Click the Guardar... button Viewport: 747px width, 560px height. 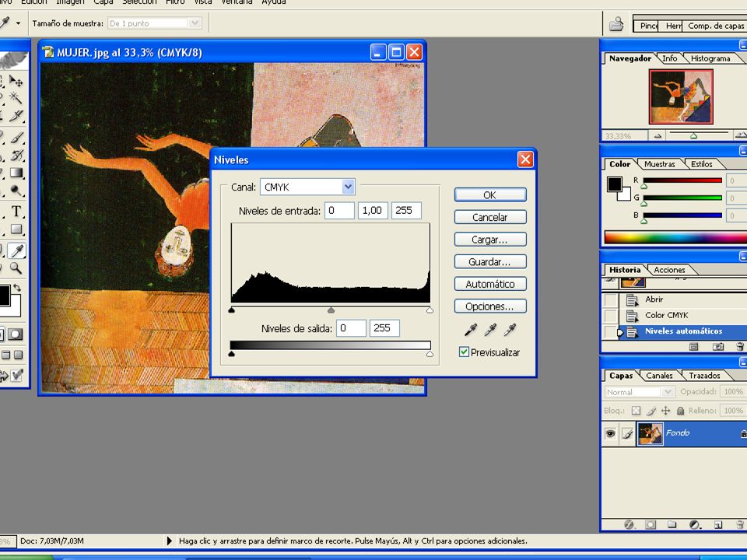(490, 262)
